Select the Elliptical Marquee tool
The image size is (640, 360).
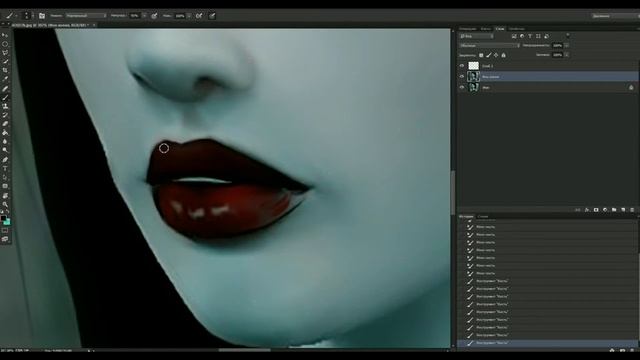(5, 44)
